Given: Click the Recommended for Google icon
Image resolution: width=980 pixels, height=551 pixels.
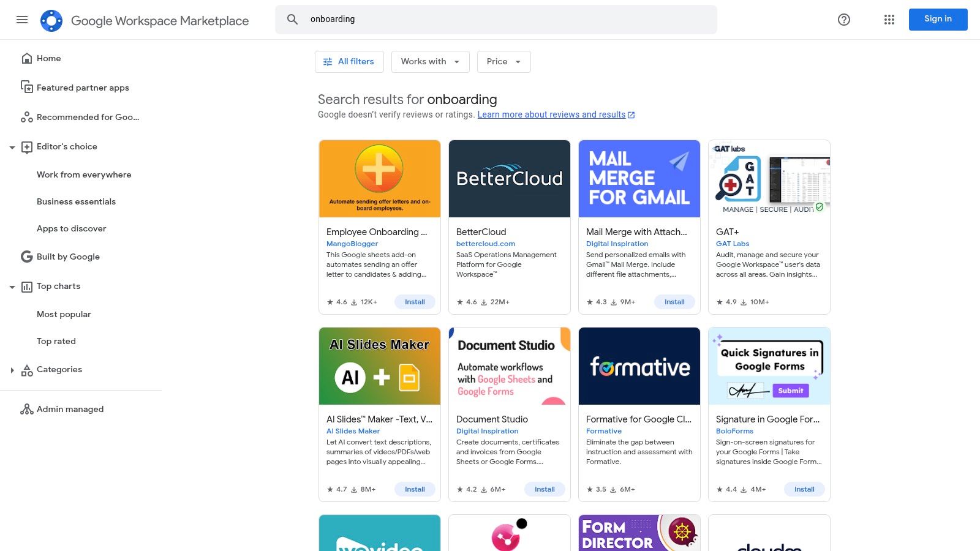Looking at the screenshot, I should (27, 117).
